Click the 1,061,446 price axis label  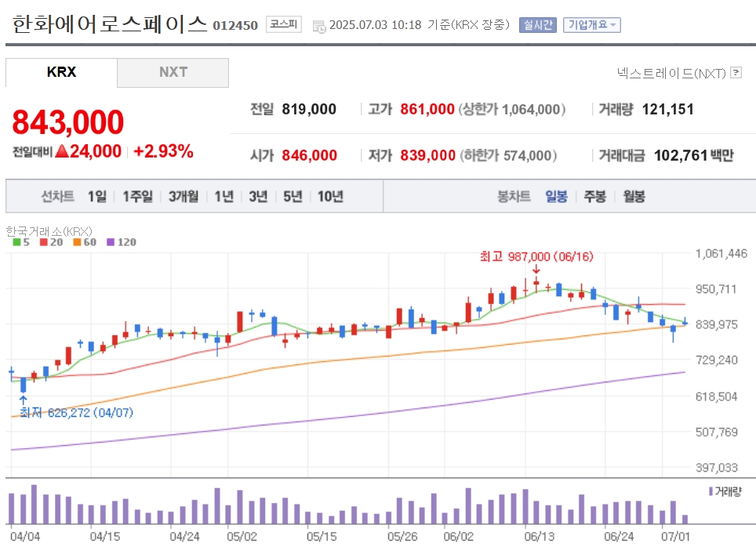tap(721, 253)
